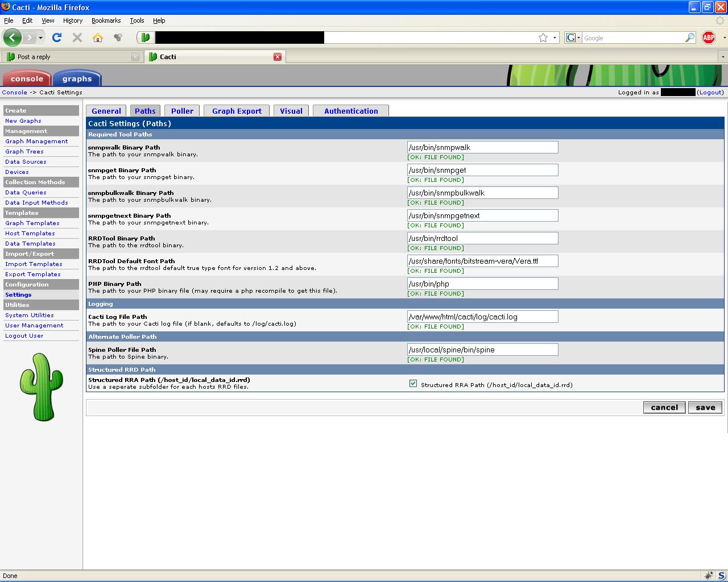
Task: Click the PHP Binary Path field
Action: [483, 284]
